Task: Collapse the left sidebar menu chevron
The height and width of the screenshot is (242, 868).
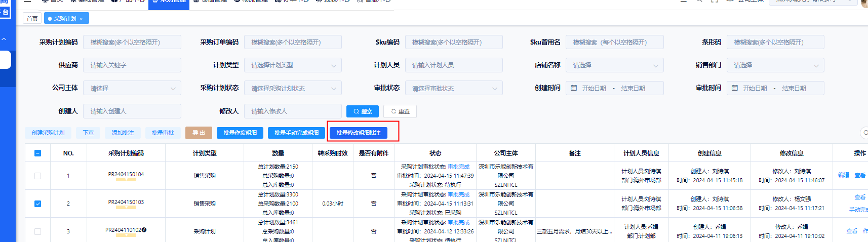Action: [4, 39]
